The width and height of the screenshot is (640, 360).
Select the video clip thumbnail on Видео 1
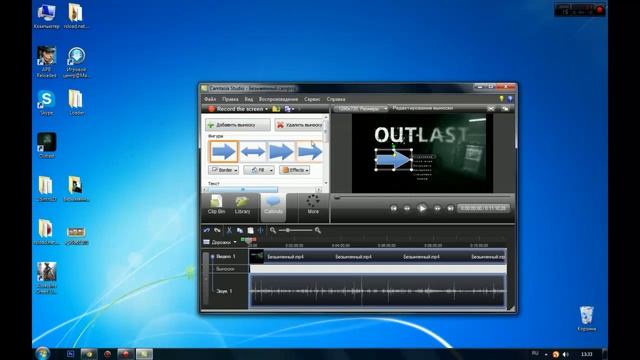tap(257, 256)
